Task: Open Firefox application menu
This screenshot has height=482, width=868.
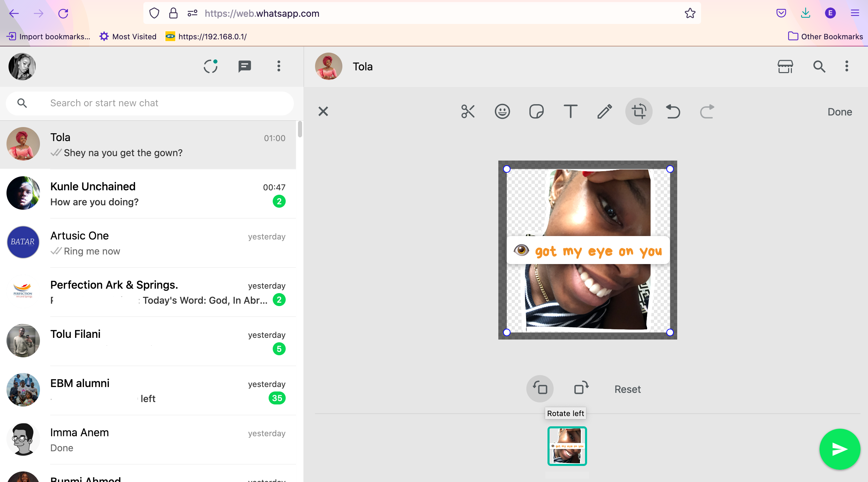Action: tap(855, 13)
